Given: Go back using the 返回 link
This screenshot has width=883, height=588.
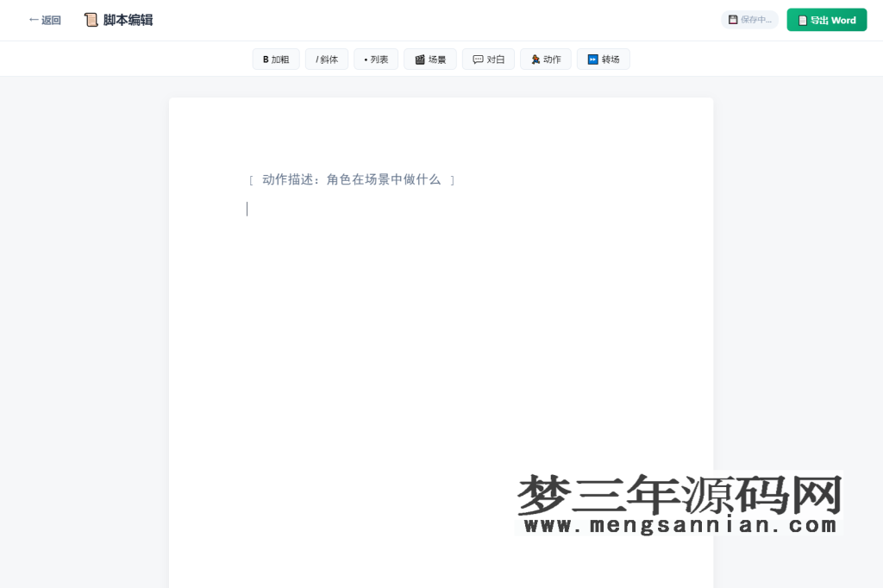Looking at the screenshot, I should coord(43,19).
